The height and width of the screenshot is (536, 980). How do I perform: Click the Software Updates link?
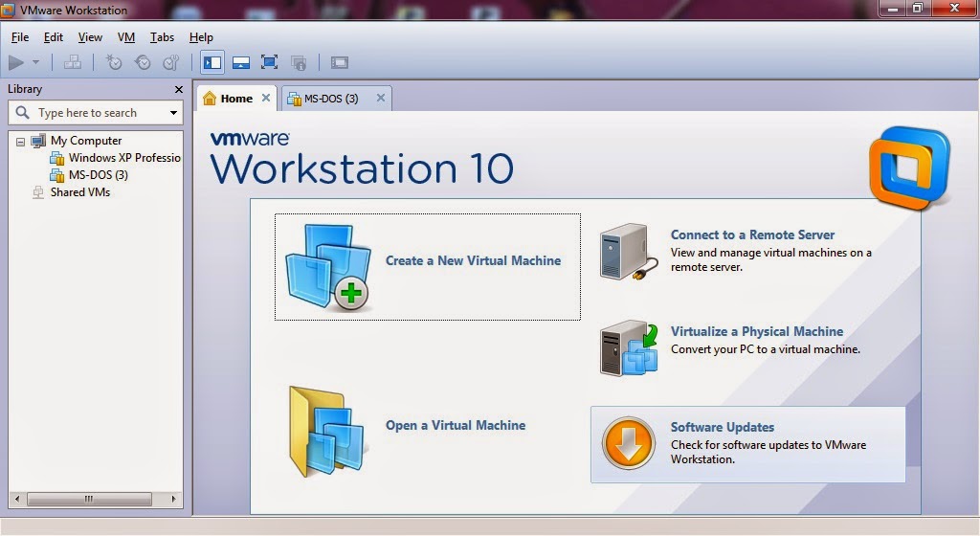(x=723, y=427)
